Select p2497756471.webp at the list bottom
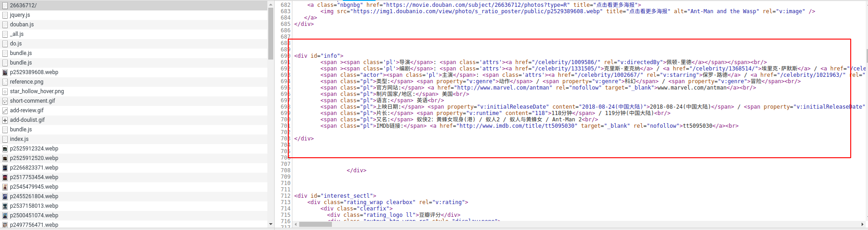Screen dimensions: 868x230 pyautogui.click(x=134, y=225)
